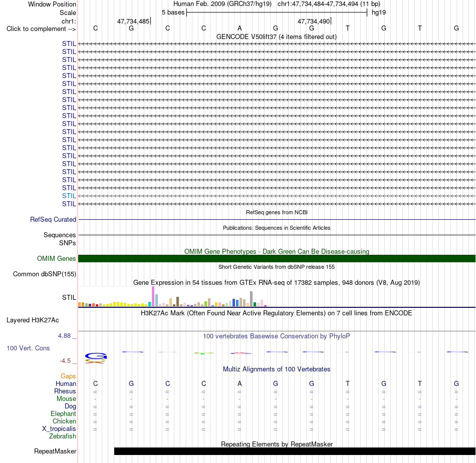Open 'Multiz Alignments of 100 Vertebrates' title
The height and width of the screenshot is (463, 476).
[277, 369]
